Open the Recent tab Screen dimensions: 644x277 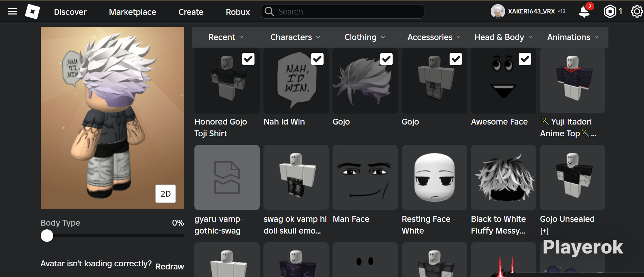point(226,37)
